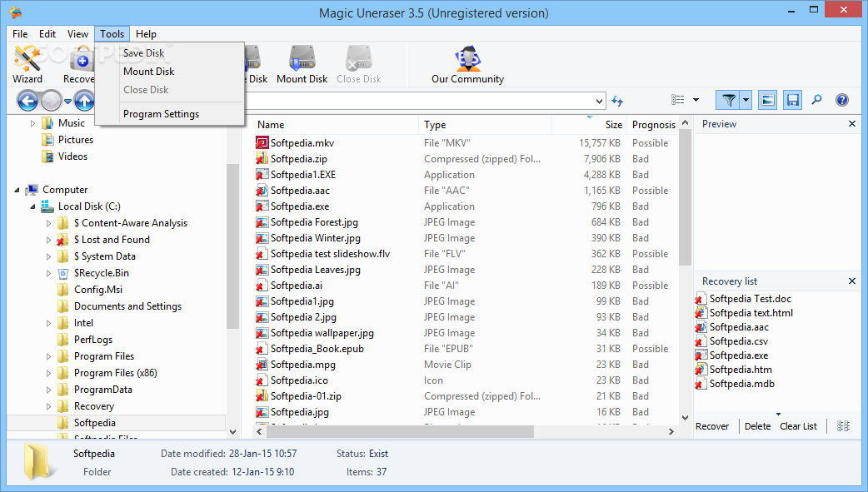868x492 pixels.
Task: Collapse the Local Disk (C:) node
Action: (x=32, y=206)
